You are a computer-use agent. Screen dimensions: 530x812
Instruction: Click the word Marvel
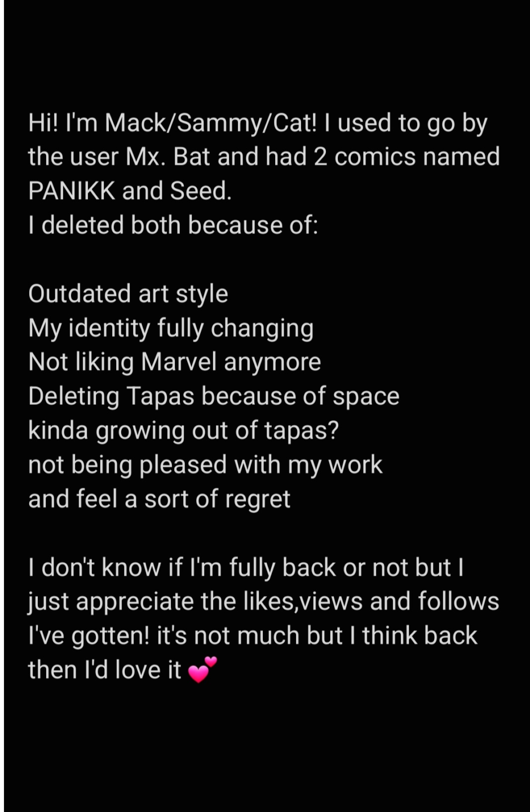[179, 362]
